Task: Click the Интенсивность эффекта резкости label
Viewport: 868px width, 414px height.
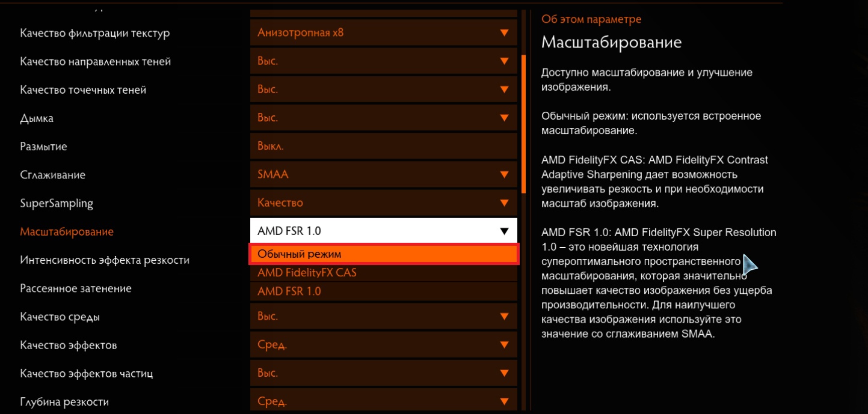Action: tap(105, 260)
